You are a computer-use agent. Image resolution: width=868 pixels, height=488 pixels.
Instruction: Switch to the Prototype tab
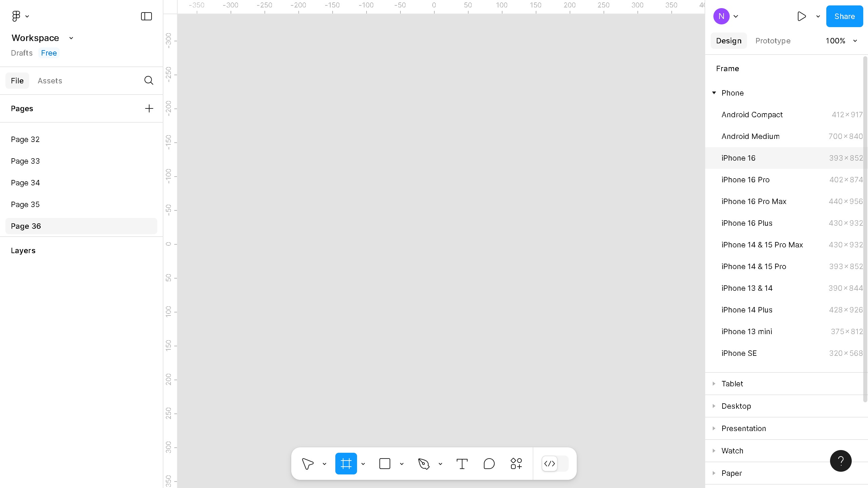773,41
